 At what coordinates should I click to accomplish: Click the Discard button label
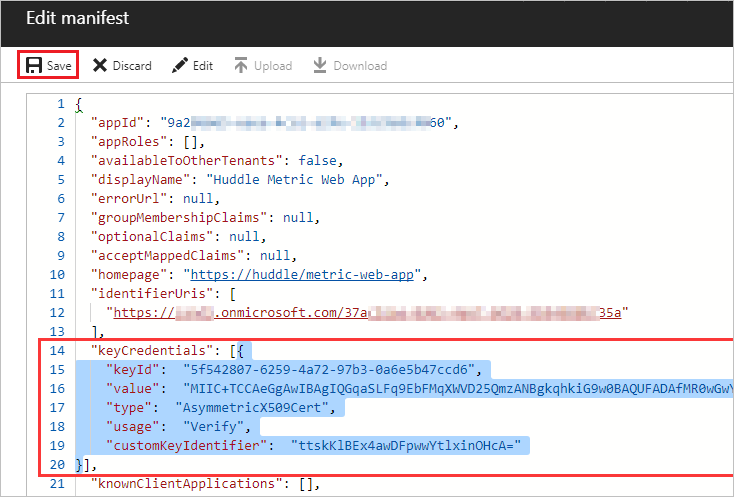[x=132, y=66]
